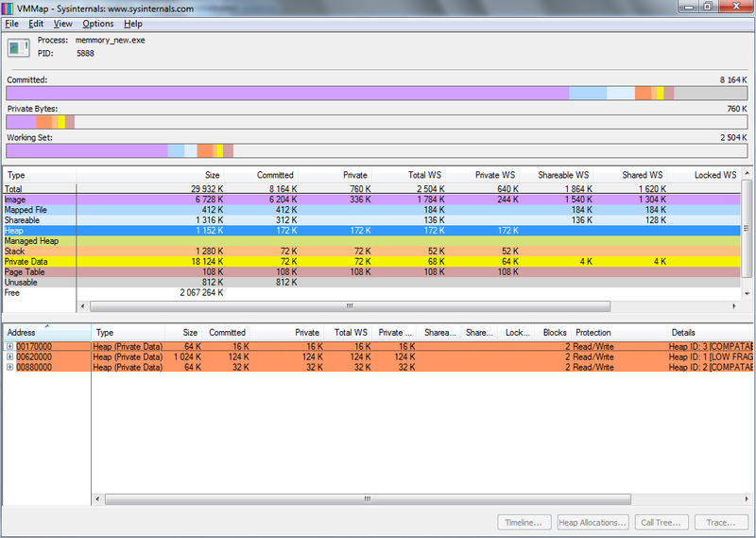
Task: Select the Managed Heap row
Action: pos(371,241)
